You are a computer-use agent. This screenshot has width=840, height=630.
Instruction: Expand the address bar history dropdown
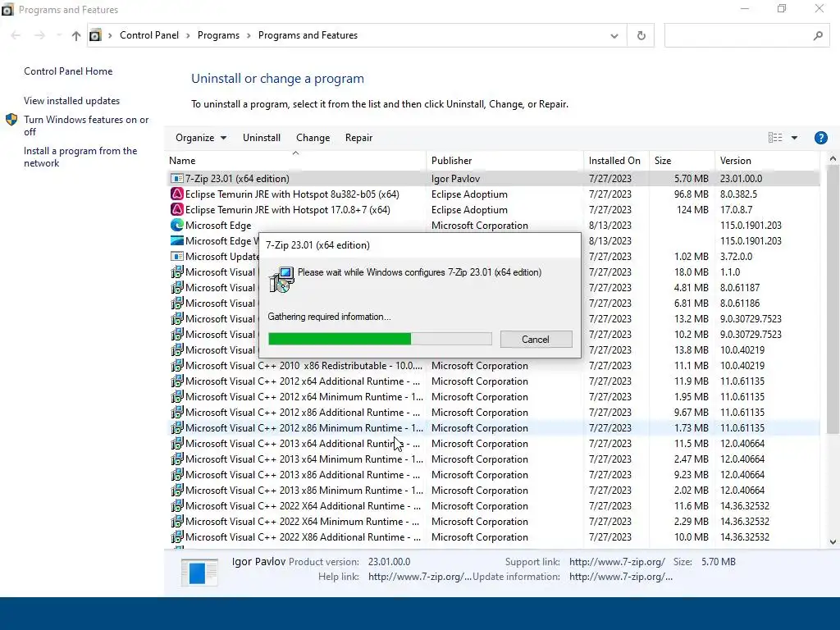(x=614, y=35)
